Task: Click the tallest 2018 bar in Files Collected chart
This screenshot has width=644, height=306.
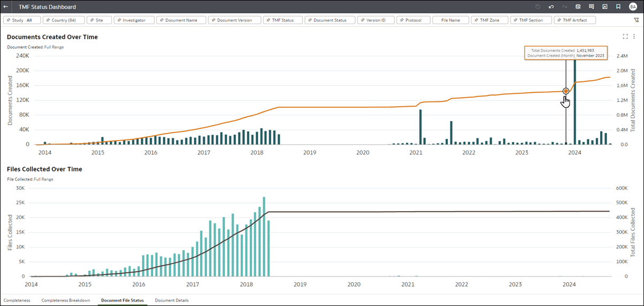Action: (x=264, y=237)
